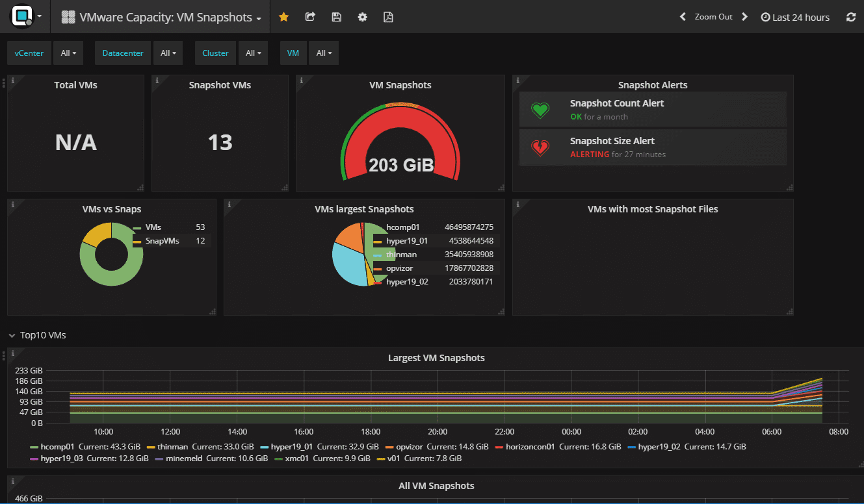Image resolution: width=864 pixels, height=504 pixels.
Task: Export the dashboard as PDF
Action: 388,17
